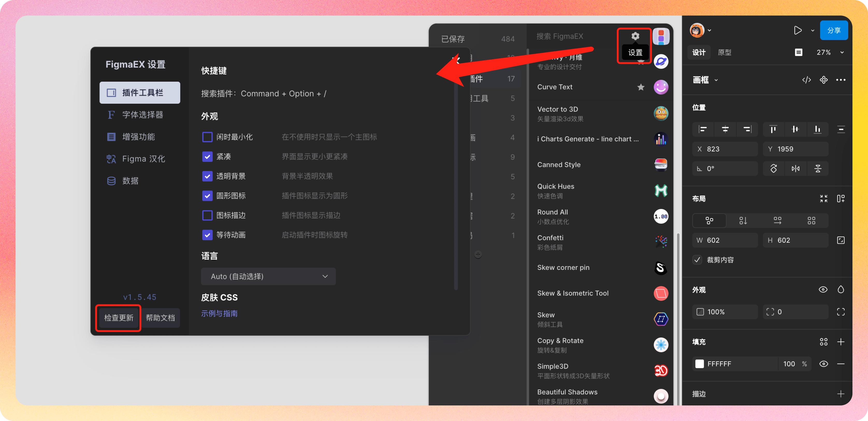Open the dev mode code icon
The image size is (868, 421).
click(806, 80)
